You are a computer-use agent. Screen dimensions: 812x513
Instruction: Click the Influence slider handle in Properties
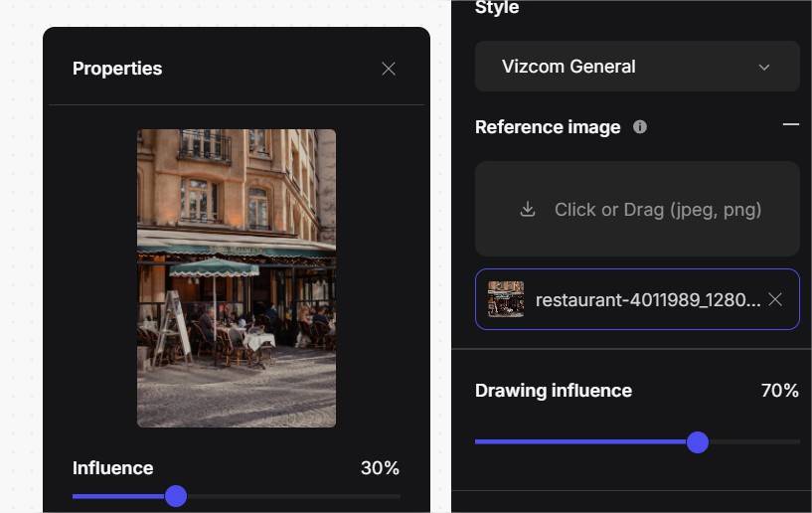(x=176, y=496)
